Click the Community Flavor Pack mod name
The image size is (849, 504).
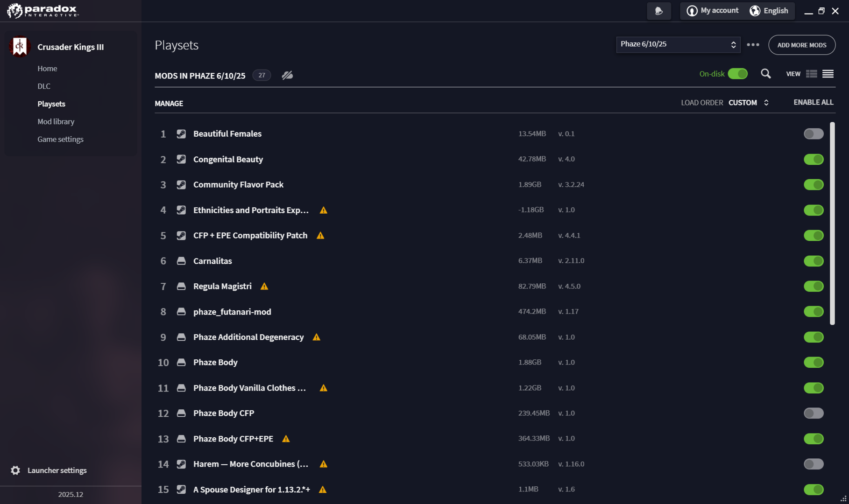[x=238, y=185]
